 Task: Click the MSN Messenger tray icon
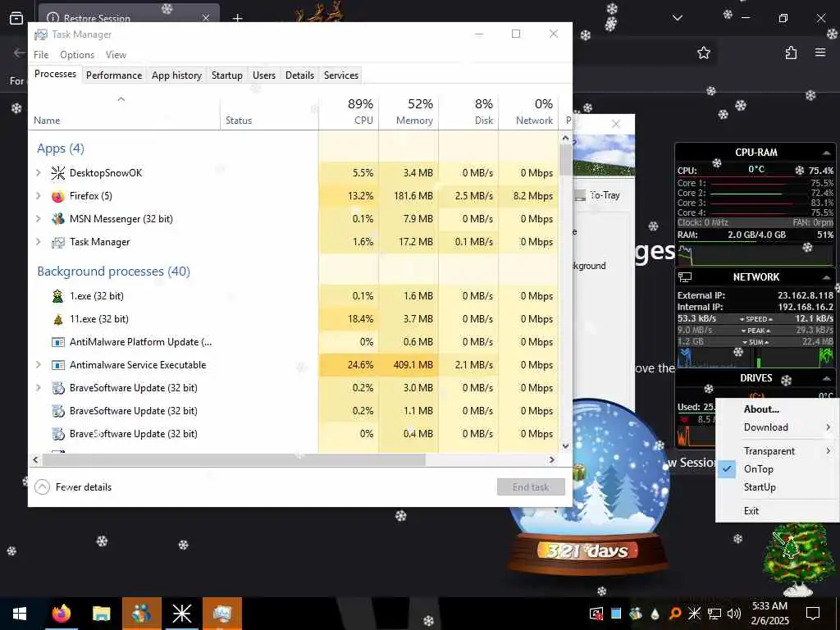(x=636, y=614)
